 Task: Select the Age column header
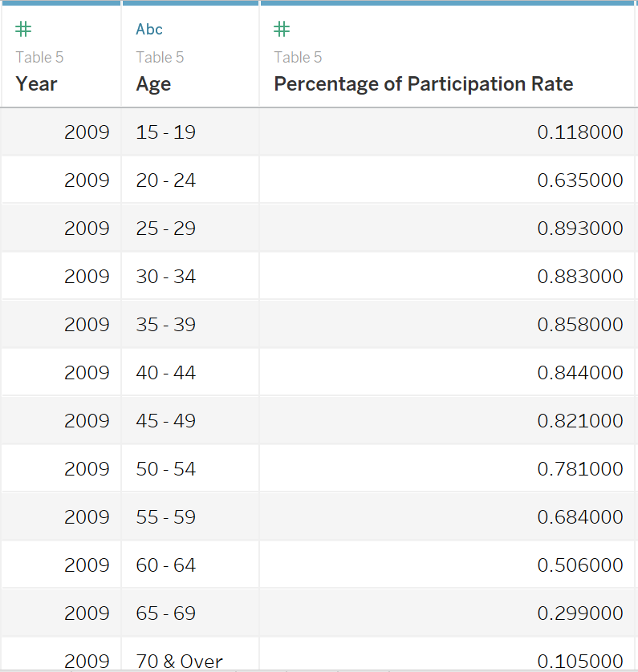point(153,83)
